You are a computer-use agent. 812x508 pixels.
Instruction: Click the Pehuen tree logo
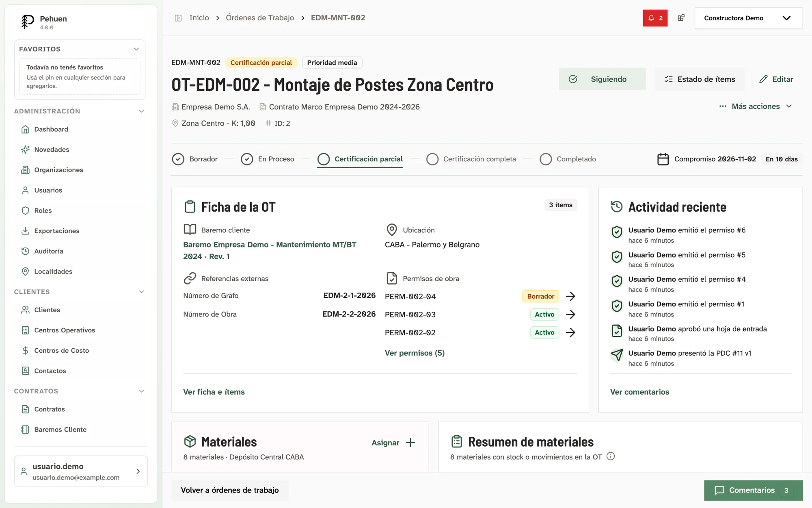(27, 22)
